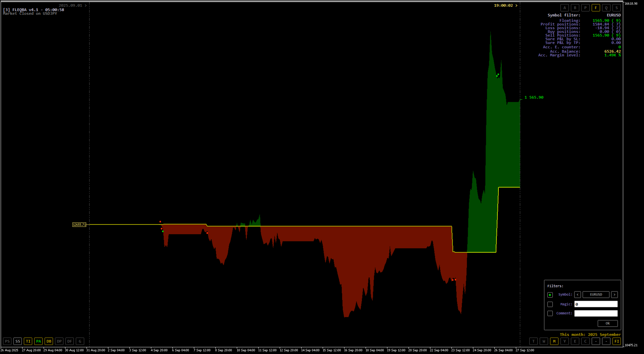644x354 pixels.
Task: Click the 'Profit positions:' value 1584.84
Action: 601,24
